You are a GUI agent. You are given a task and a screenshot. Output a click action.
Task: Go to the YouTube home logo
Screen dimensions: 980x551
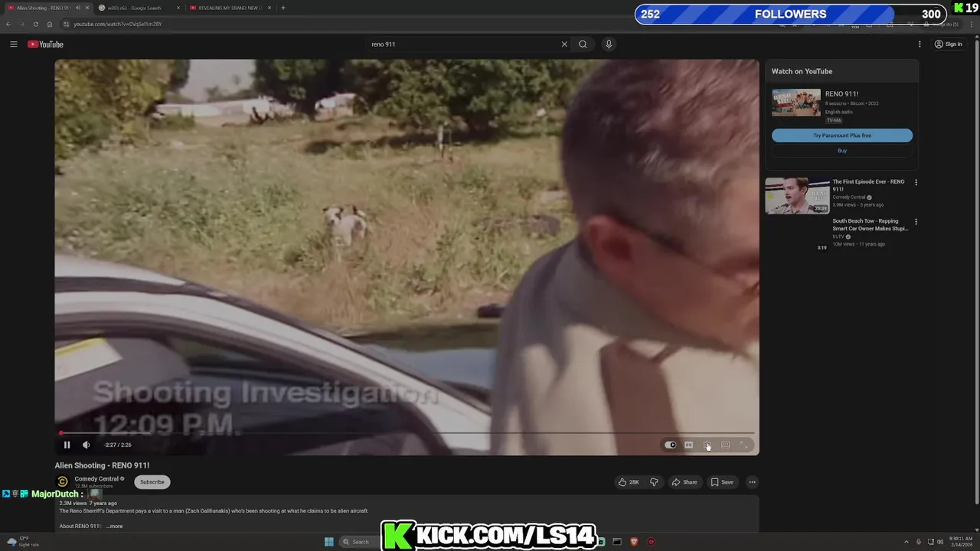(x=45, y=44)
